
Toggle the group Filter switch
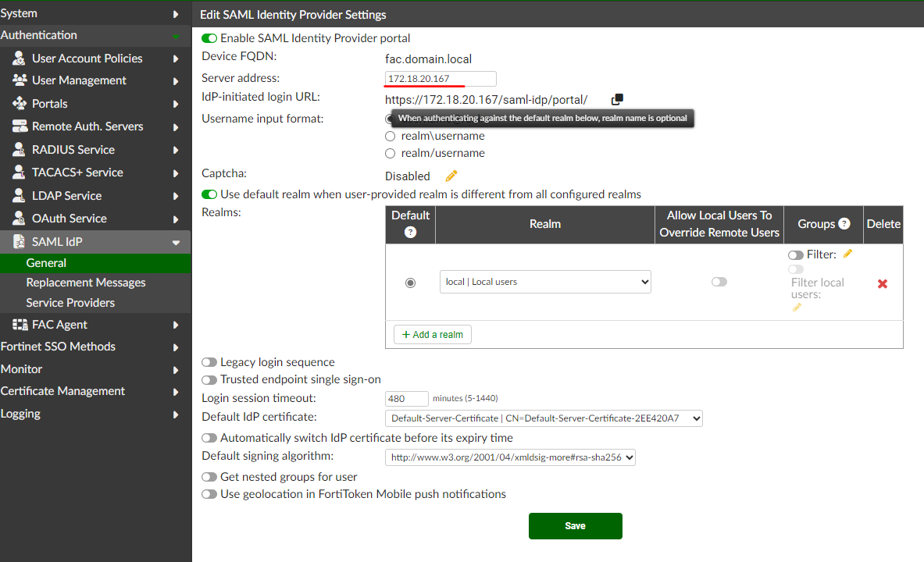coord(795,254)
